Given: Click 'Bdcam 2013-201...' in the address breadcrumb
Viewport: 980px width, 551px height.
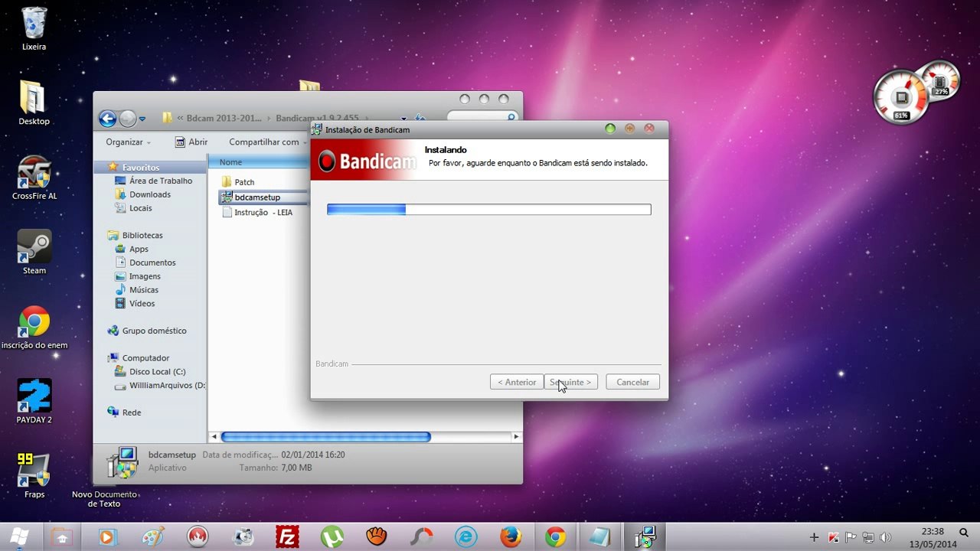Looking at the screenshot, I should [224, 119].
